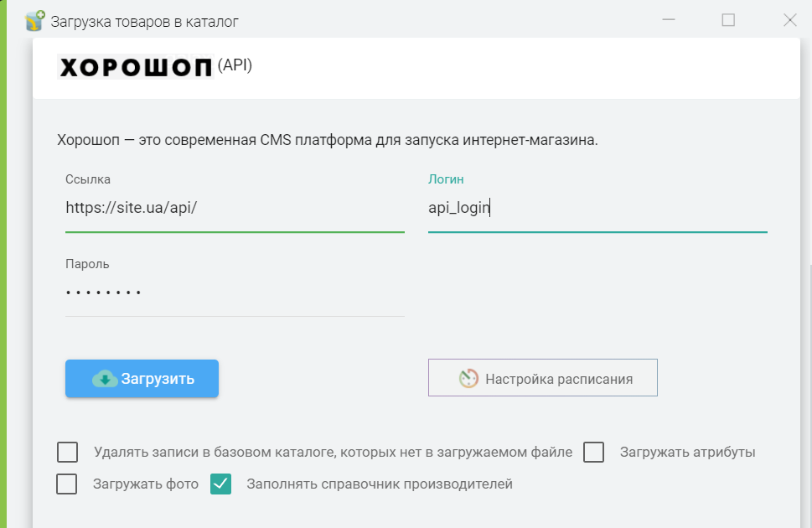
Task: Maximize the catalog upload window
Action: coord(728,20)
